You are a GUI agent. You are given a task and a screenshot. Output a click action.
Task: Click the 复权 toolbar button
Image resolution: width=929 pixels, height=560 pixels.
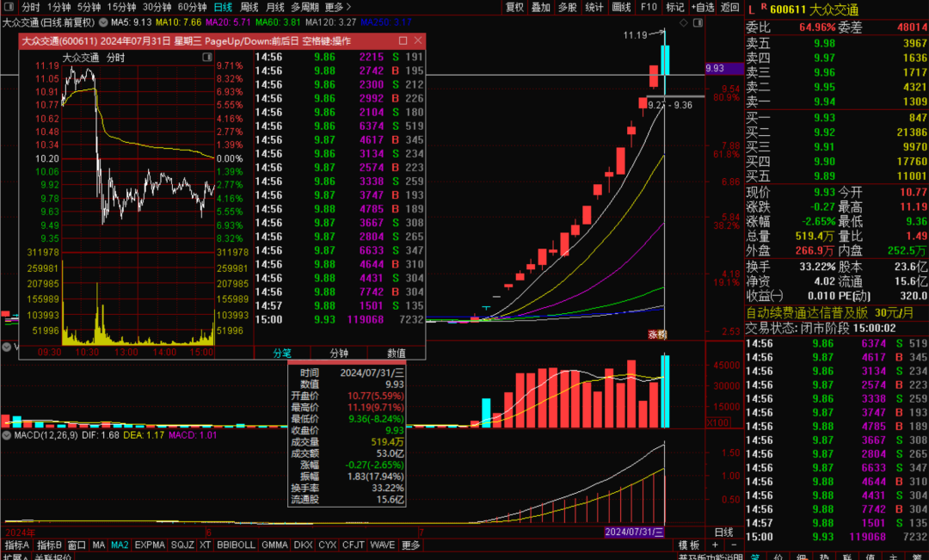pos(514,7)
